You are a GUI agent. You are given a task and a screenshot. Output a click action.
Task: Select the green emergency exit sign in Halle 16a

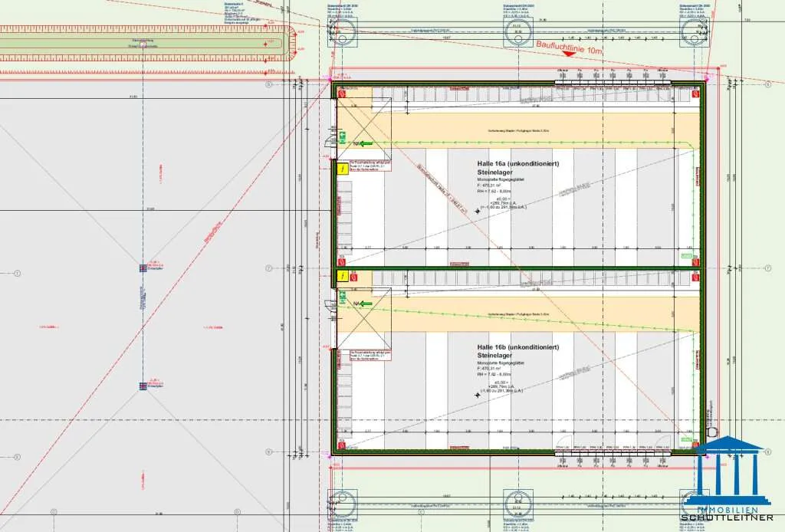[343, 136]
